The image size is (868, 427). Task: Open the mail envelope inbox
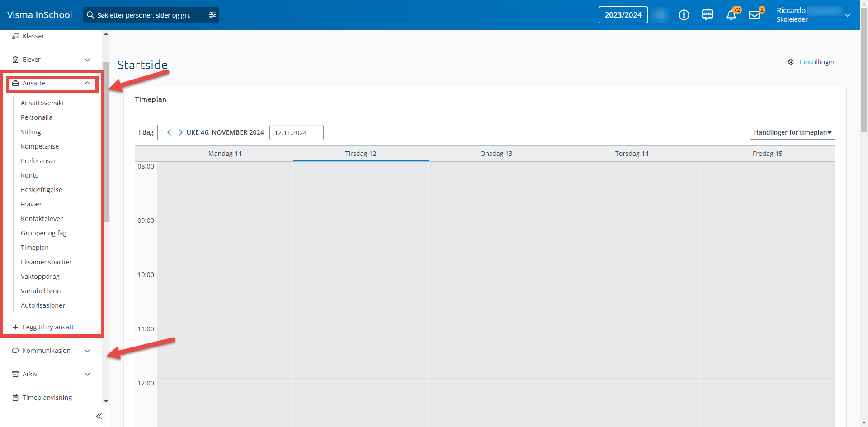pos(755,15)
